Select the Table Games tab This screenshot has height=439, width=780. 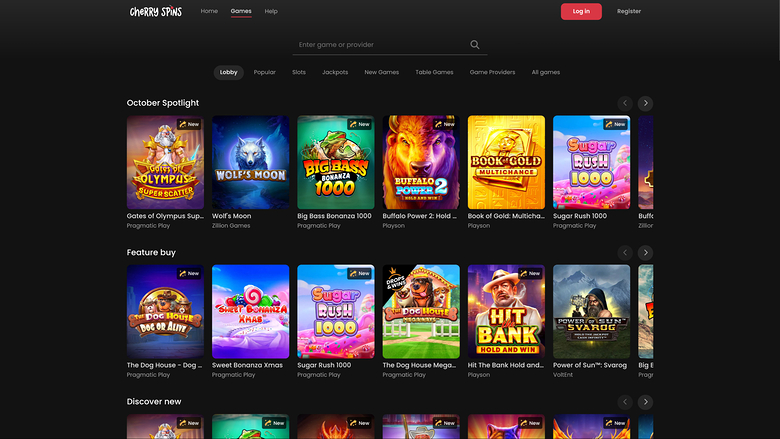coord(434,73)
